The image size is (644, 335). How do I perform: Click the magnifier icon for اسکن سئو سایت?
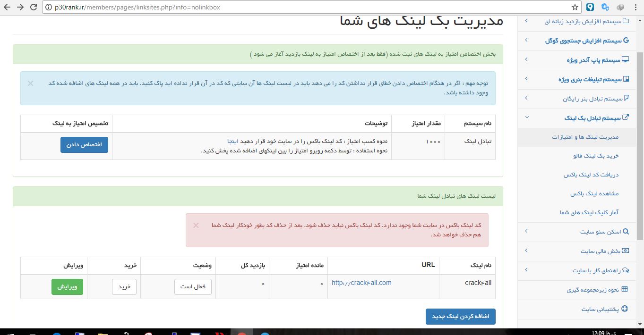626,232
